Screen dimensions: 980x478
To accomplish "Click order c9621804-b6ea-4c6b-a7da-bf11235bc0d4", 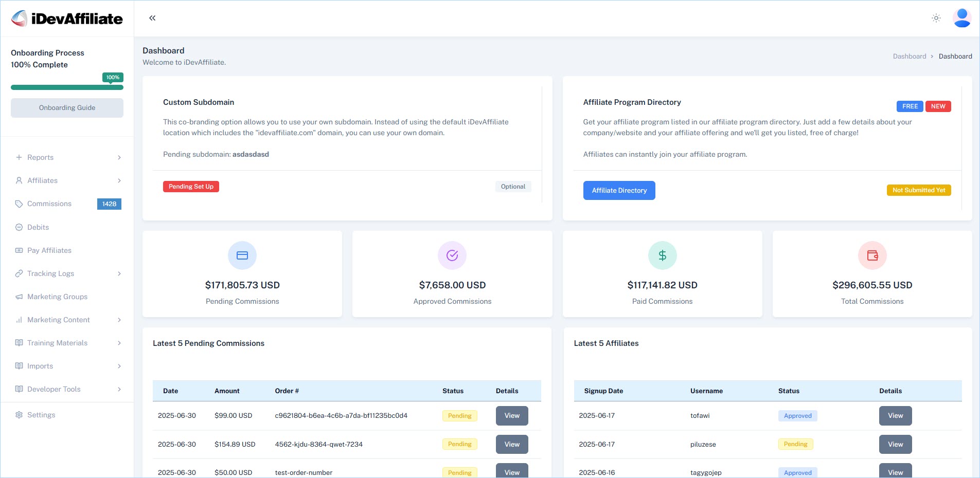I will pyautogui.click(x=341, y=416).
